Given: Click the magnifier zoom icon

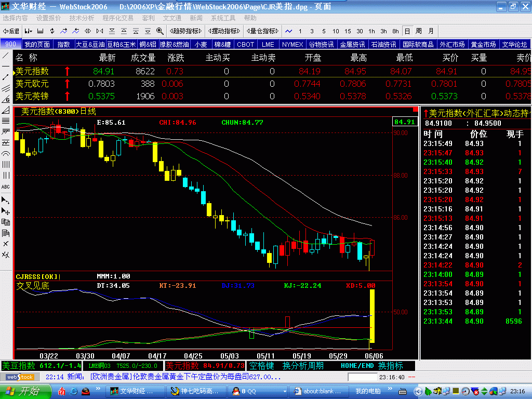Looking at the screenshot, I should click(160, 31).
